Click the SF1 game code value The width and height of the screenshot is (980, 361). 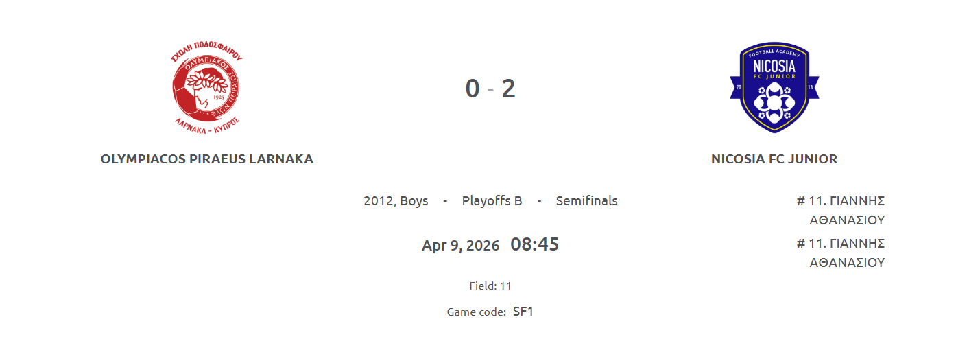pos(523,312)
